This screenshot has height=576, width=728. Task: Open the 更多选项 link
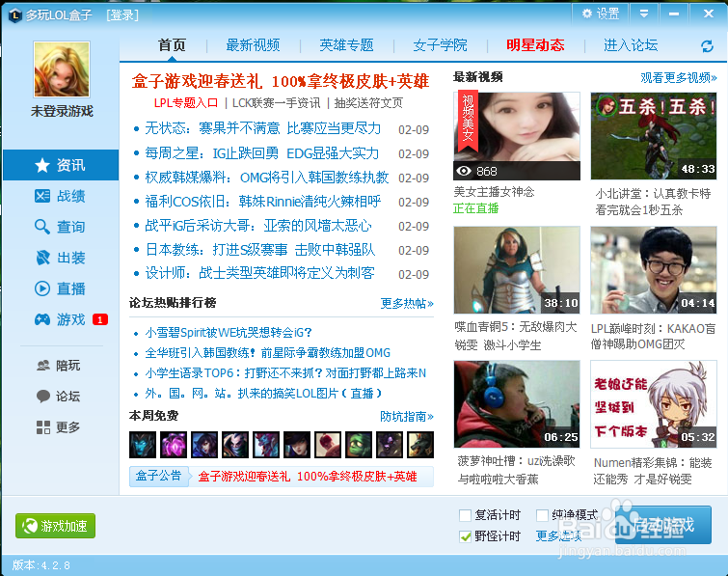(x=558, y=536)
